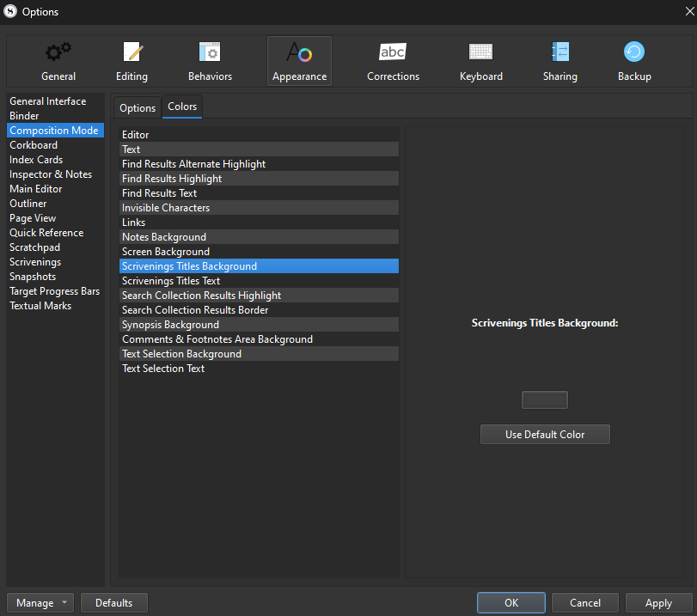Choose Text Selection Background item
Viewport: 697px width, 616px height.
260,354
